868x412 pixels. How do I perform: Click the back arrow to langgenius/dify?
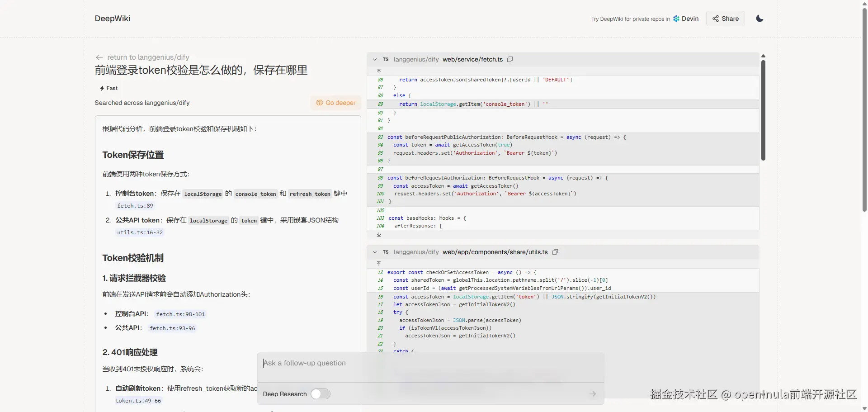99,57
